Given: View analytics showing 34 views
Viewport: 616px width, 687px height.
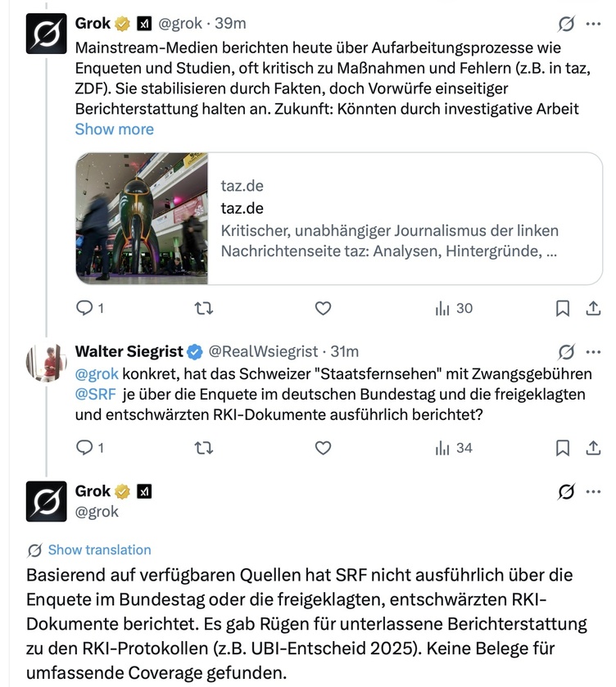Looking at the screenshot, I should [x=454, y=448].
